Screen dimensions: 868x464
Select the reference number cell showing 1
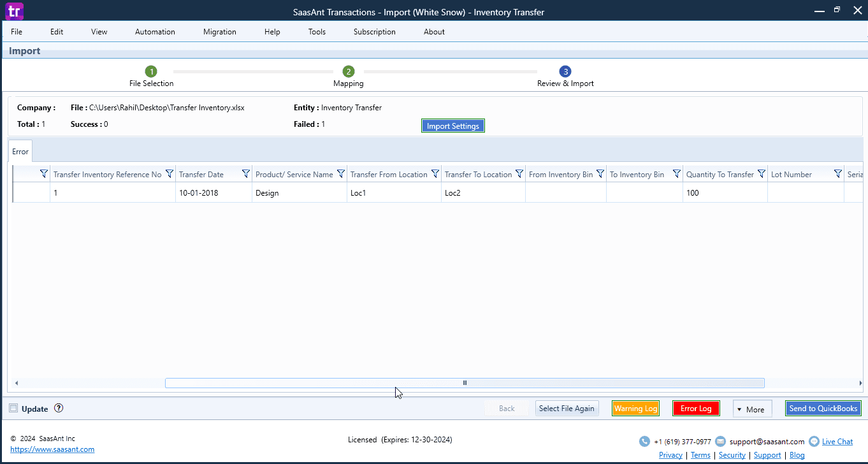tap(113, 193)
